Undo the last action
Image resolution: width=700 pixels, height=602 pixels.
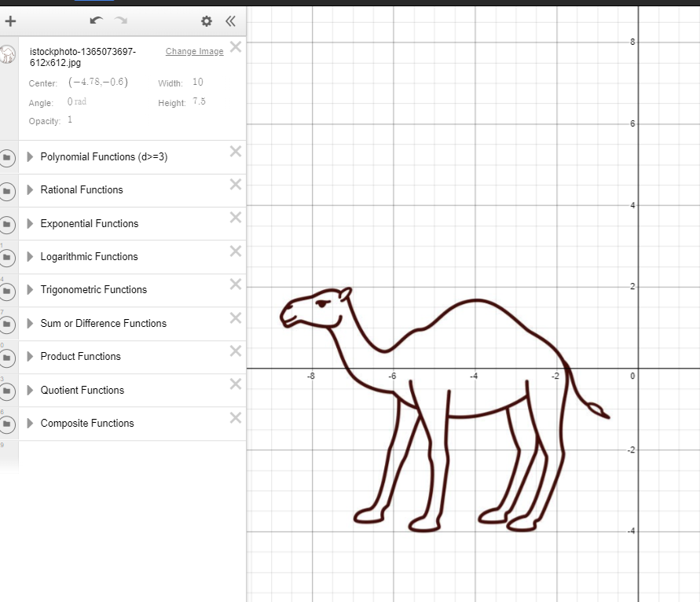pyautogui.click(x=96, y=21)
